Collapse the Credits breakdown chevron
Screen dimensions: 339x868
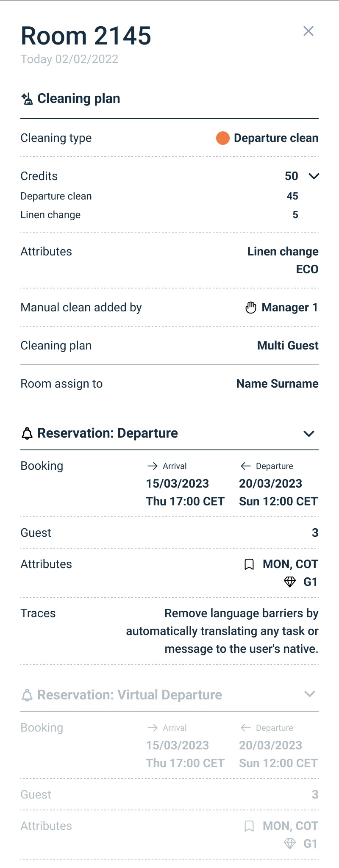(x=314, y=176)
